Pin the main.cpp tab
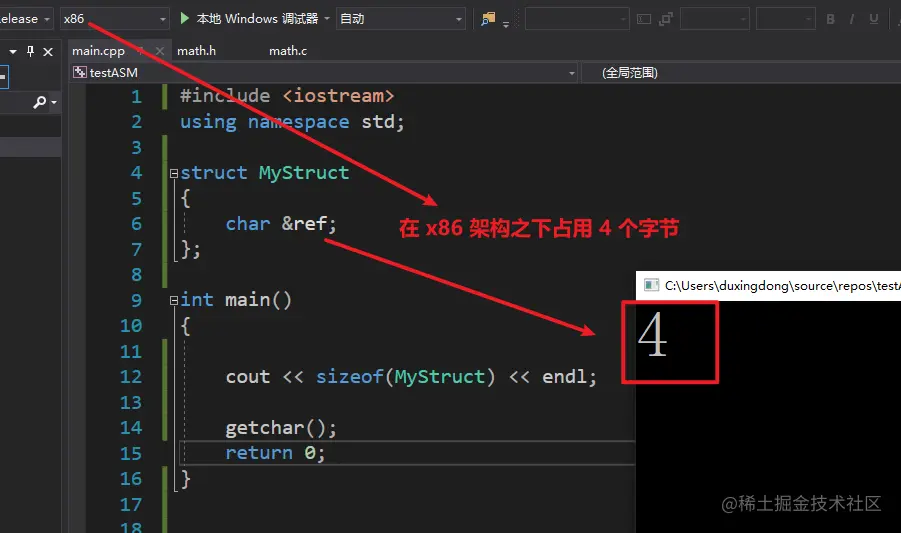 pyautogui.click(x=141, y=51)
